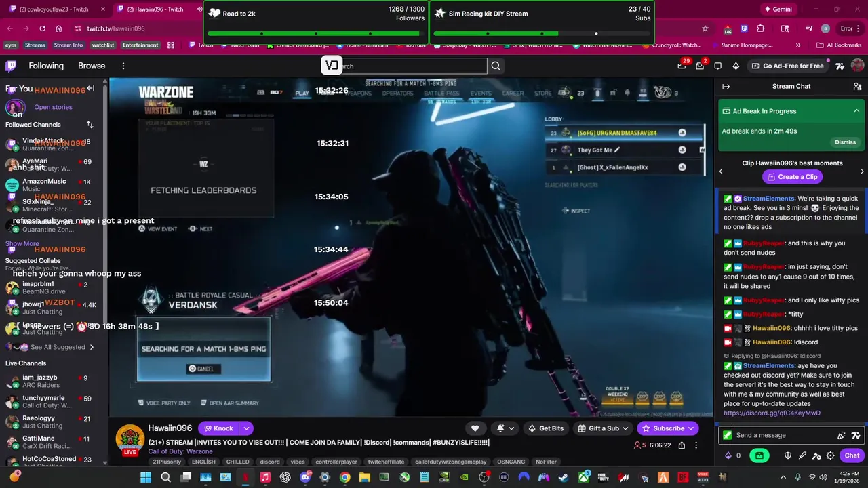Open the chat emote picker icon
The width and height of the screenshot is (868, 488).
point(842,435)
